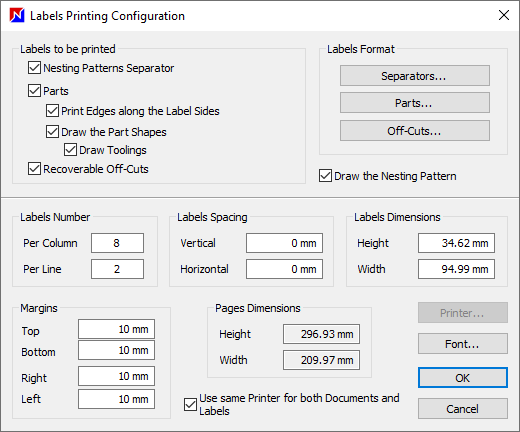Click the 'Vertical' label
The width and height of the screenshot is (520, 432).
pos(198,243)
